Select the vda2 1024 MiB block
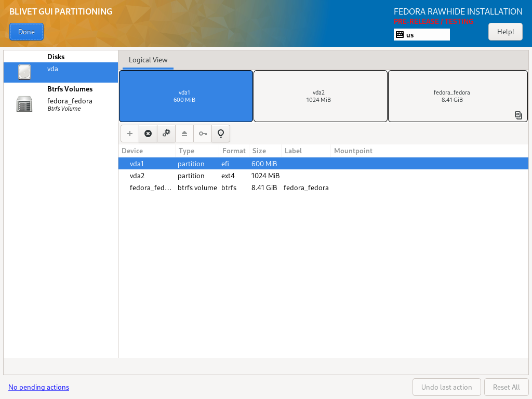 320,96
